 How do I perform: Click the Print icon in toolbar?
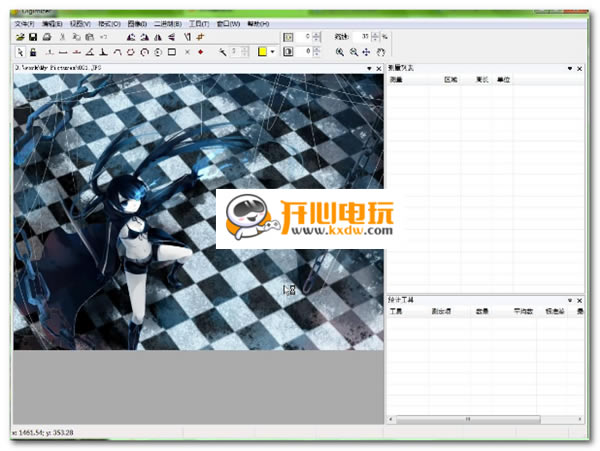pyautogui.click(x=47, y=37)
